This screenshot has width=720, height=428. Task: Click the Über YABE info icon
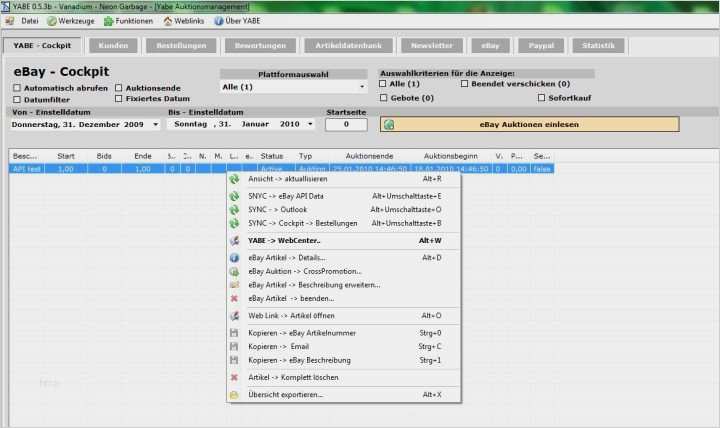pyautogui.click(x=219, y=21)
